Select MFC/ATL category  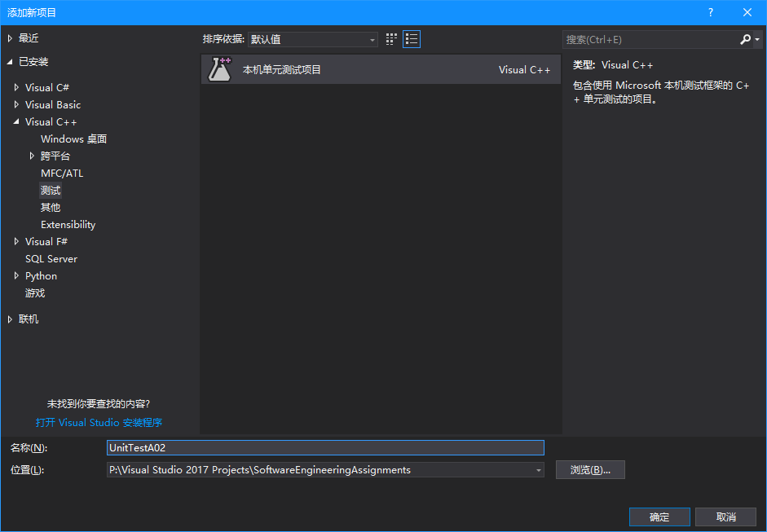(x=62, y=173)
